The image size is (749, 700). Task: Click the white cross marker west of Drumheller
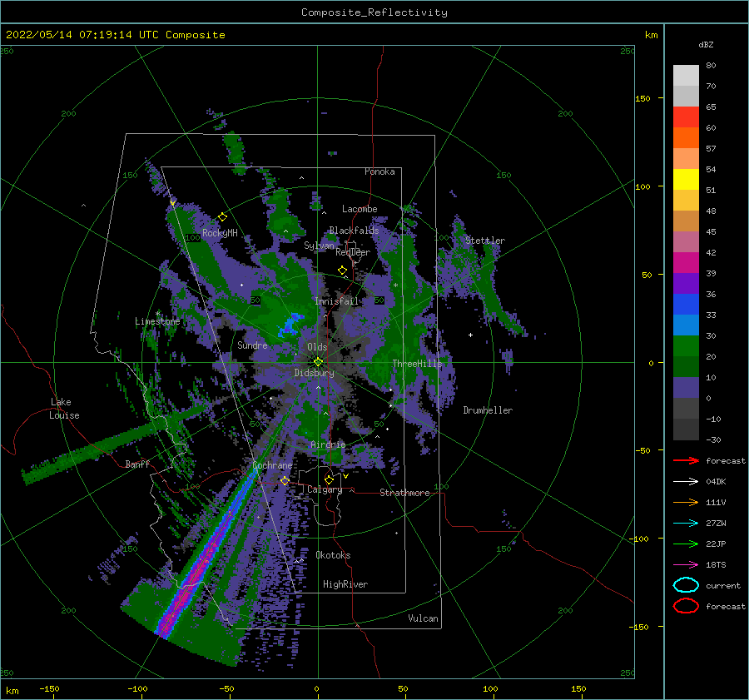point(470,335)
